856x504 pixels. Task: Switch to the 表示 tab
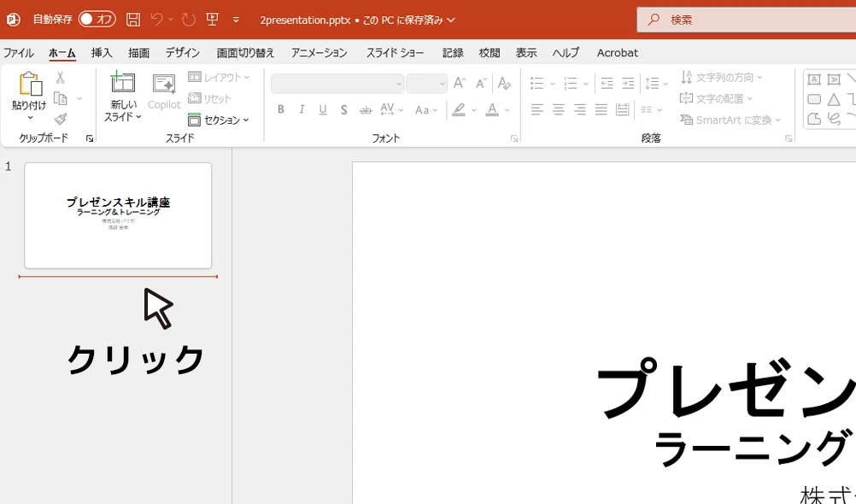click(526, 52)
